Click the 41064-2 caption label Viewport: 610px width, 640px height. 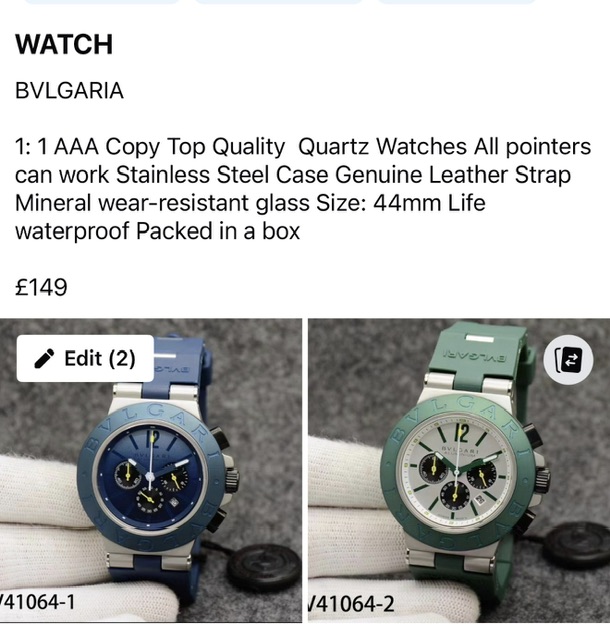[352, 604]
